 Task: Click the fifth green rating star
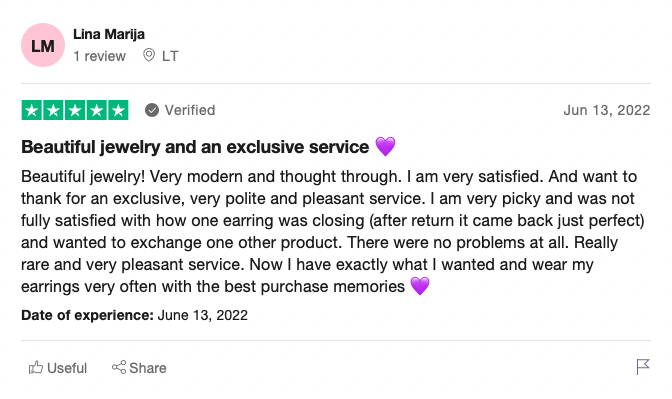pyautogui.click(x=118, y=110)
